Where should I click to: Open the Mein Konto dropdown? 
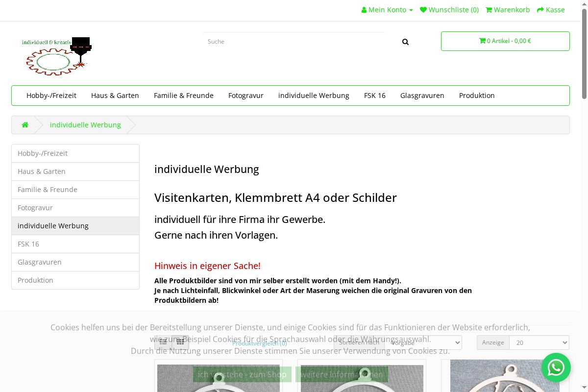(387, 10)
